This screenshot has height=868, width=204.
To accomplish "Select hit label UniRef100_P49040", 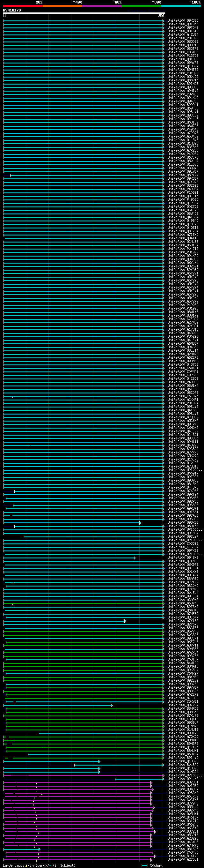I will tap(183, 129).
